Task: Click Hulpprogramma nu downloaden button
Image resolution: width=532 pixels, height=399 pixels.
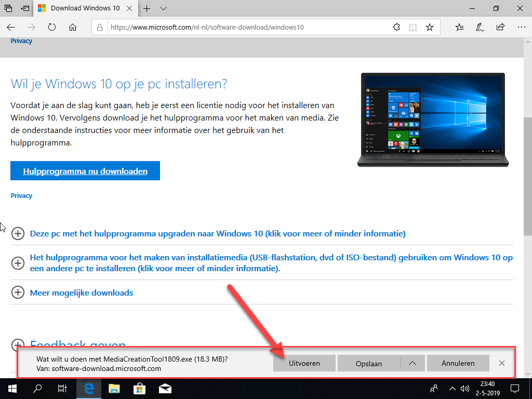Action: click(x=85, y=171)
